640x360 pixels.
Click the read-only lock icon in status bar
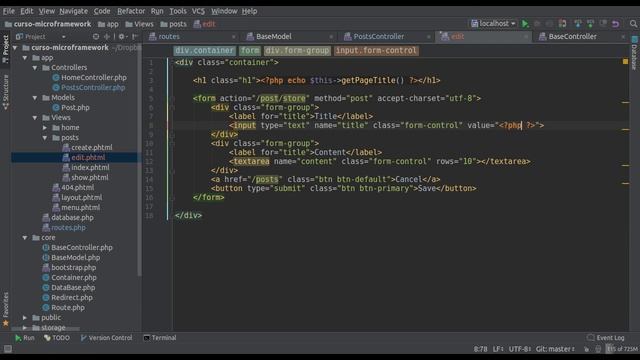click(586, 349)
